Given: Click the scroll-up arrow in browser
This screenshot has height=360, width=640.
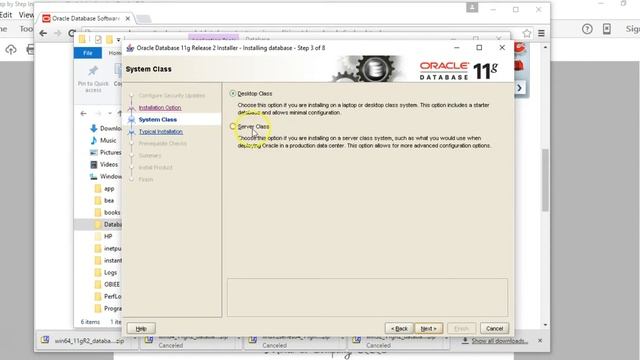Looking at the screenshot, I should 545,47.
